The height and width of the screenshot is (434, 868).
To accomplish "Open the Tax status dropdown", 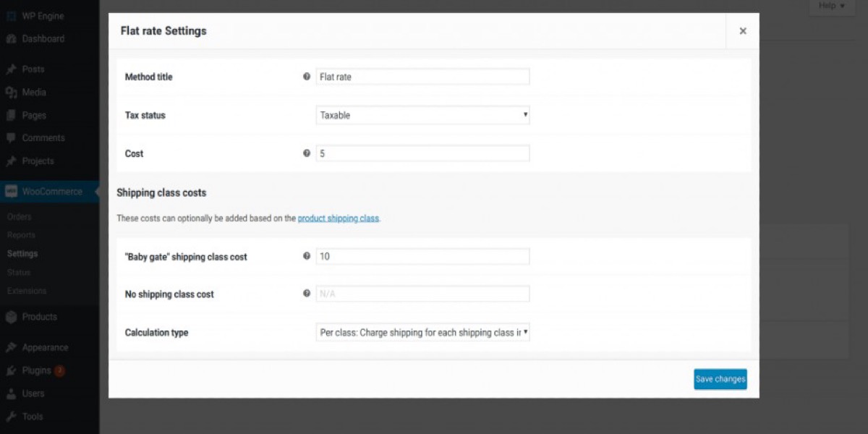I will point(422,115).
